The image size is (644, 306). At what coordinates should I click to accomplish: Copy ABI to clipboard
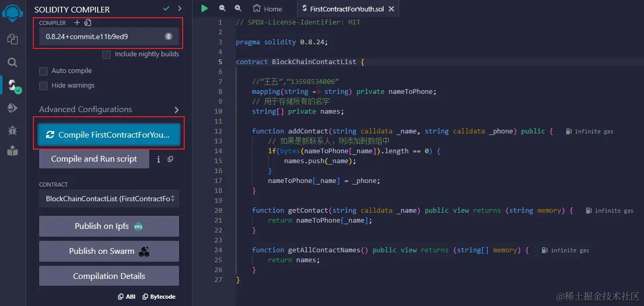127,297
